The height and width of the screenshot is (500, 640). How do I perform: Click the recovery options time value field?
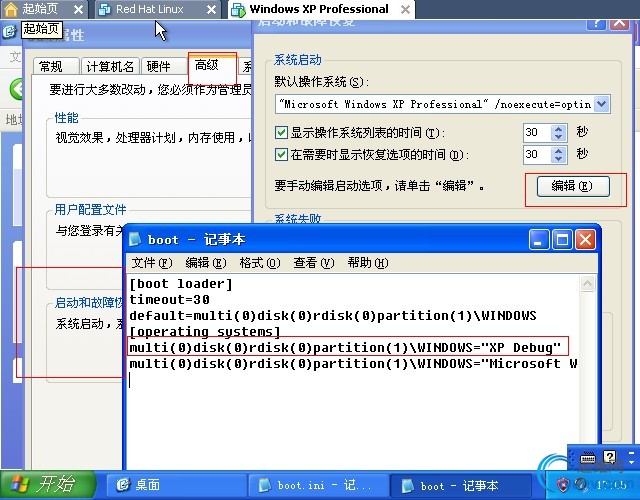tap(537, 155)
